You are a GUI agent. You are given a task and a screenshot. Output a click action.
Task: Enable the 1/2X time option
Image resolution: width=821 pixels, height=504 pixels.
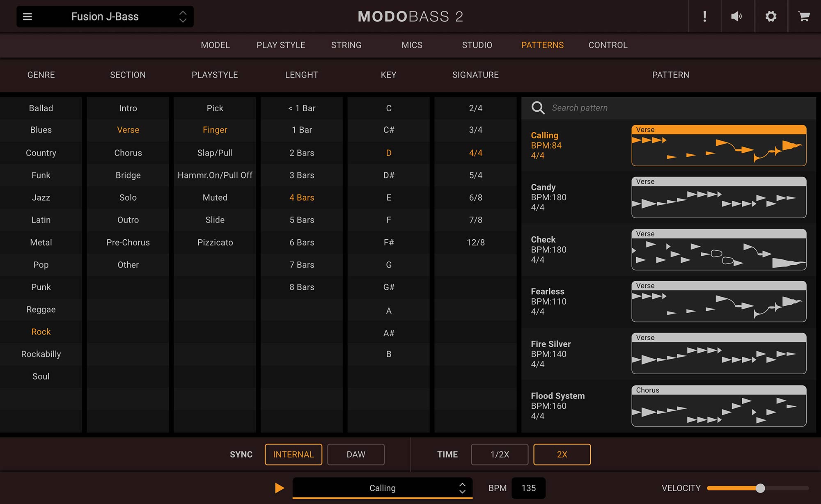click(500, 454)
